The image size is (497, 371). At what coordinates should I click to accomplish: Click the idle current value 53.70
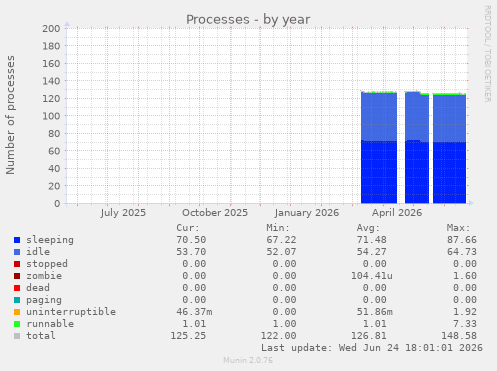191,252
